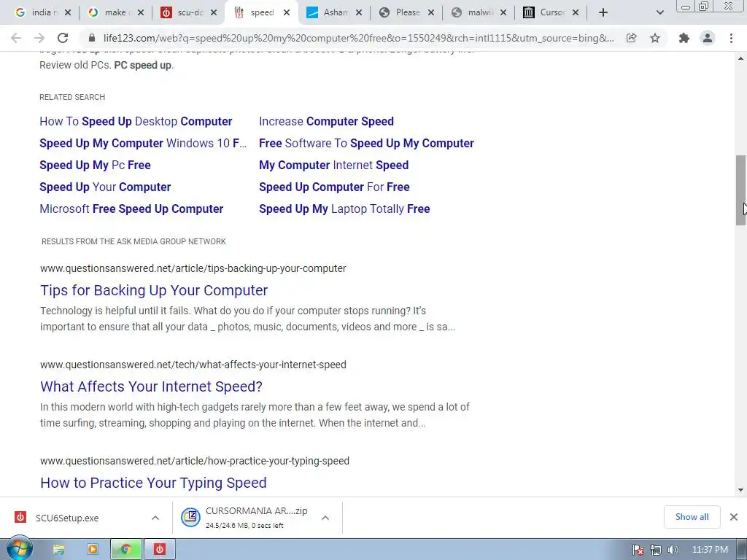
Task: Expand SCU6Setup.exe download options chevron
Action: [155, 518]
